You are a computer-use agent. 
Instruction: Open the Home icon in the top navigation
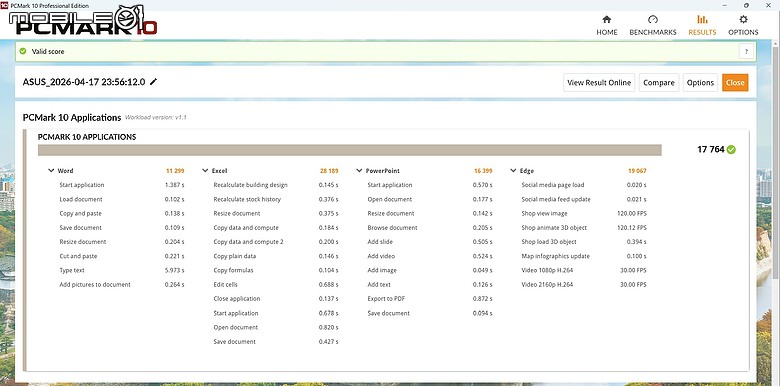[606, 19]
